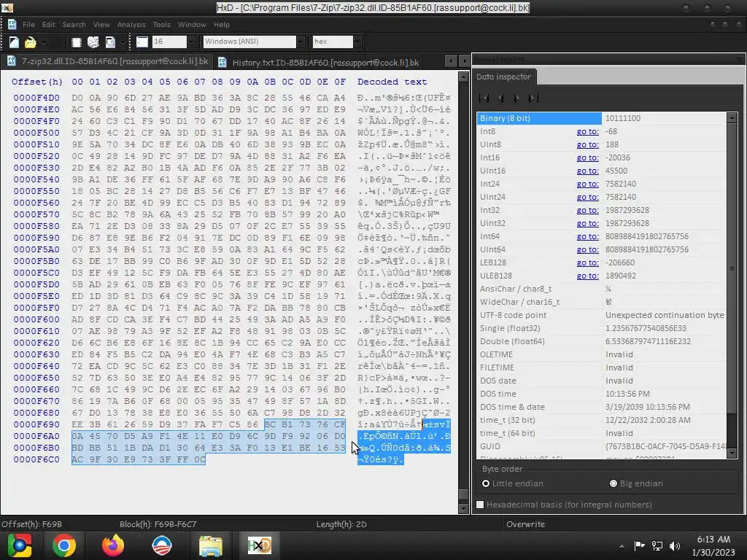747x560 pixels.
Task: Click the Data inspector last byte button
Action: click(533, 98)
